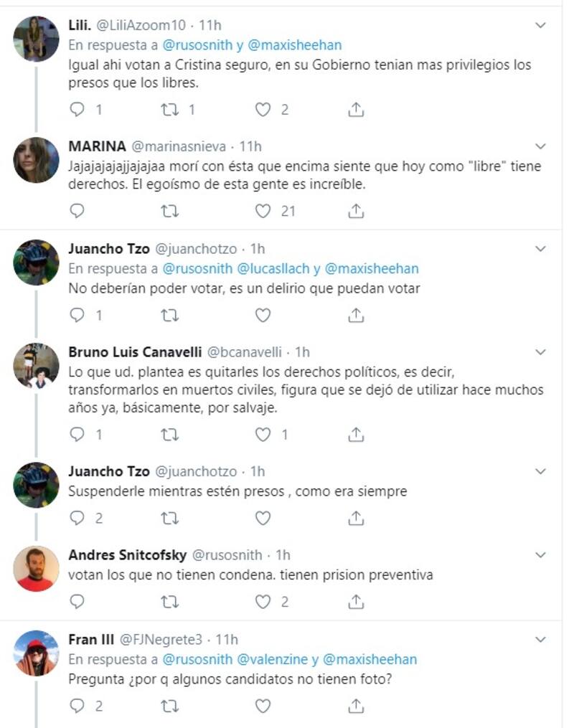Screen dimensions: 574x728
Task: Open the @maxisheehan mention in Lili.'s reply
Action: (x=295, y=44)
